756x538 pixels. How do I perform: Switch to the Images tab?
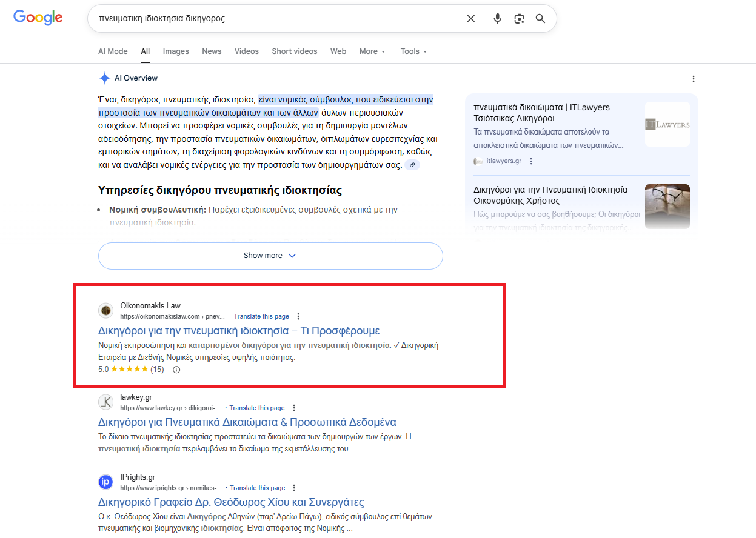pos(176,51)
